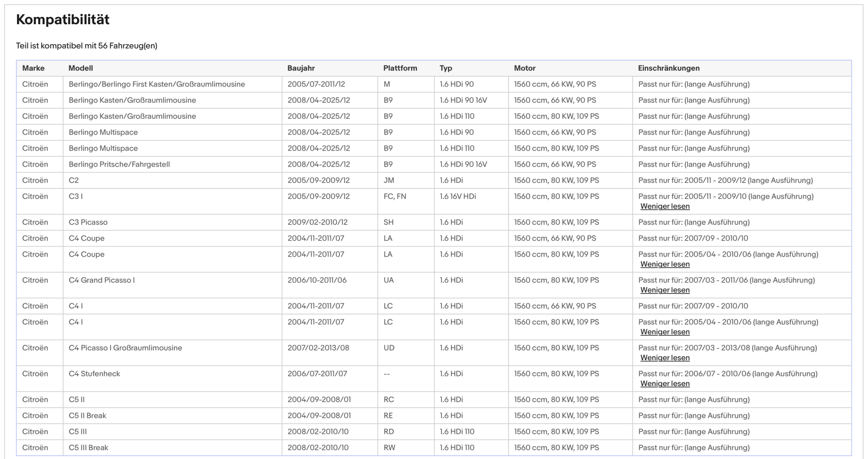
Task: Select the Modell column header
Action: pos(81,68)
